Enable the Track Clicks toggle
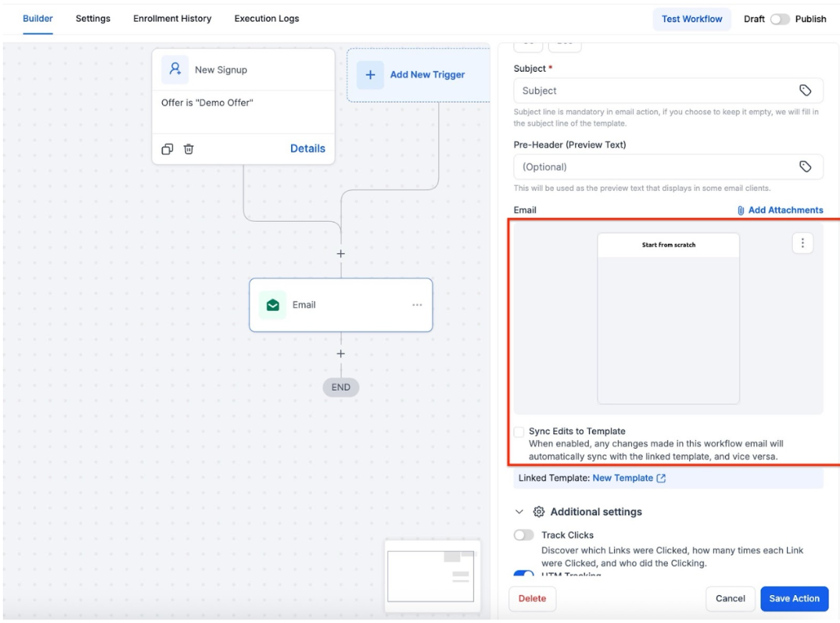Viewport: 840px width, 623px height. click(x=524, y=535)
